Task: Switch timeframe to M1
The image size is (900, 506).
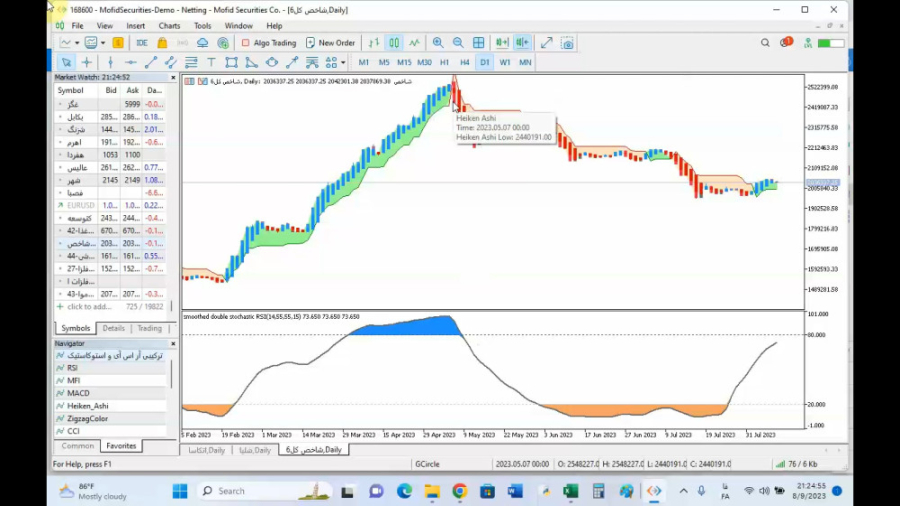Action: (x=363, y=62)
